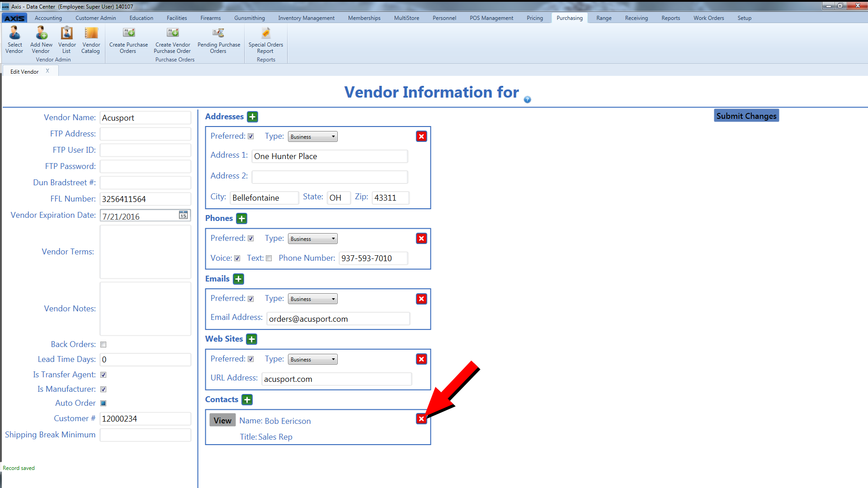Open the Select Vendor tool
Image resolution: width=868 pixels, height=488 pixels.
[14, 40]
